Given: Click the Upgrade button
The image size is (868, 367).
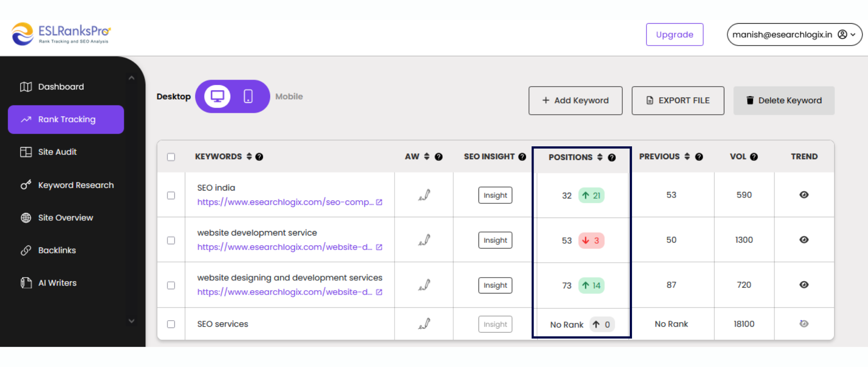Looking at the screenshot, I should (675, 34).
